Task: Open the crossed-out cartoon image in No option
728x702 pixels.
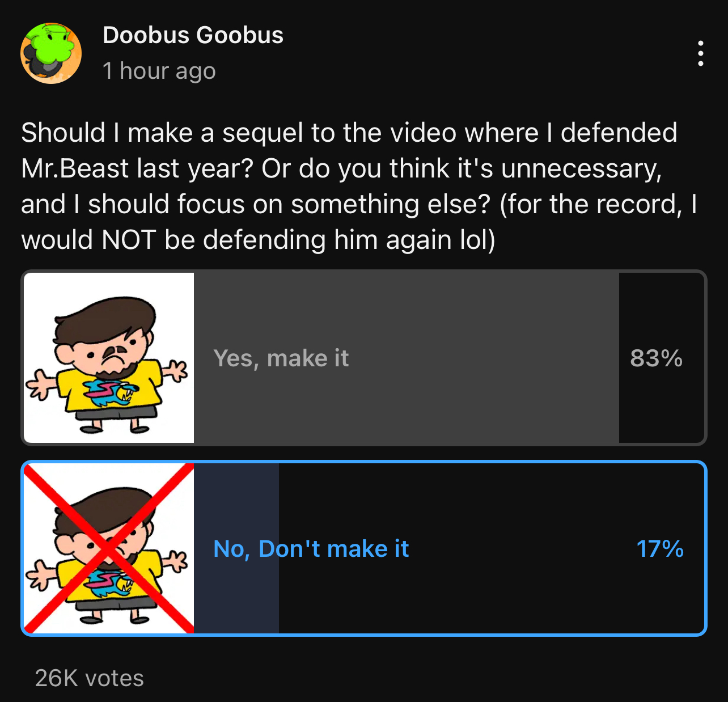Action: (109, 548)
